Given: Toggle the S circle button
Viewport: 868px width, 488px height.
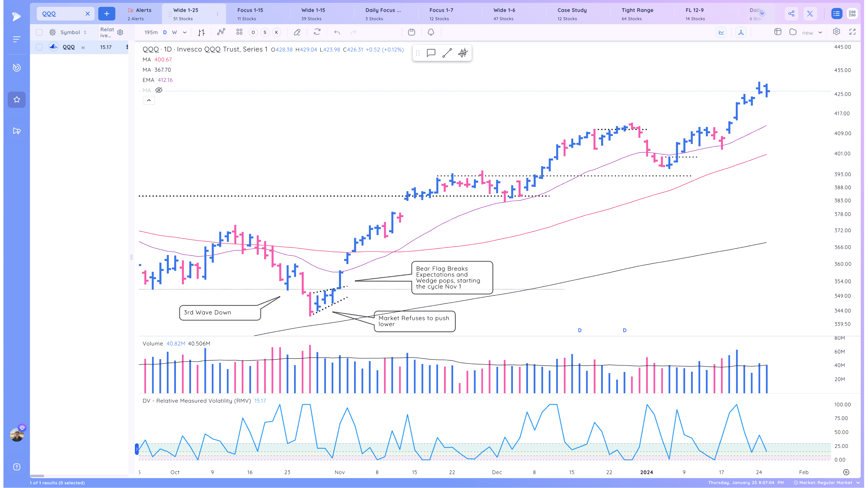Looking at the screenshot, I should (265, 32).
